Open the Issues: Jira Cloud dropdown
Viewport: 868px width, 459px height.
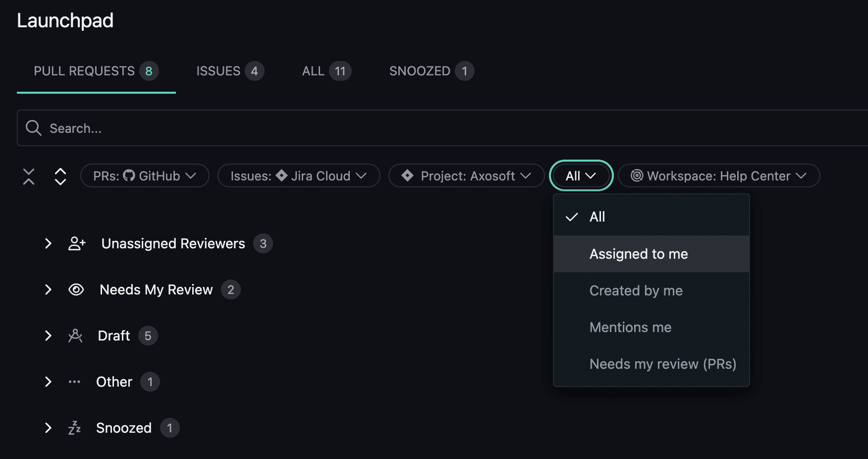tap(299, 175)
